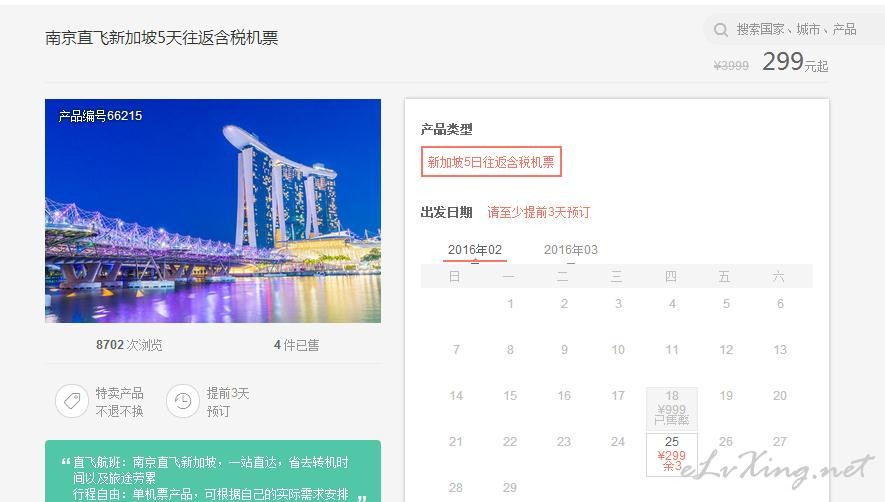Viewport: 885px width, 502px height.
Task: Click the 请至少提前3天预订 notice text
Action: click(538, 212)
